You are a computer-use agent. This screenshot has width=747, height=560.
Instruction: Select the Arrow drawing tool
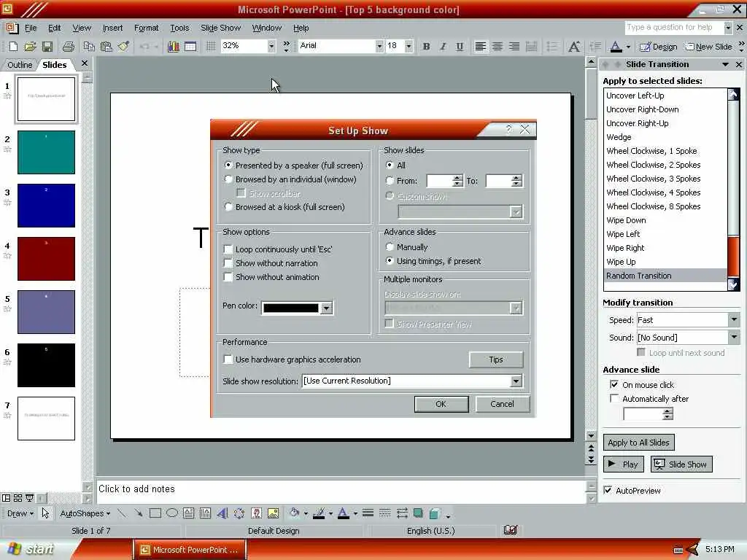coord(138,513)
